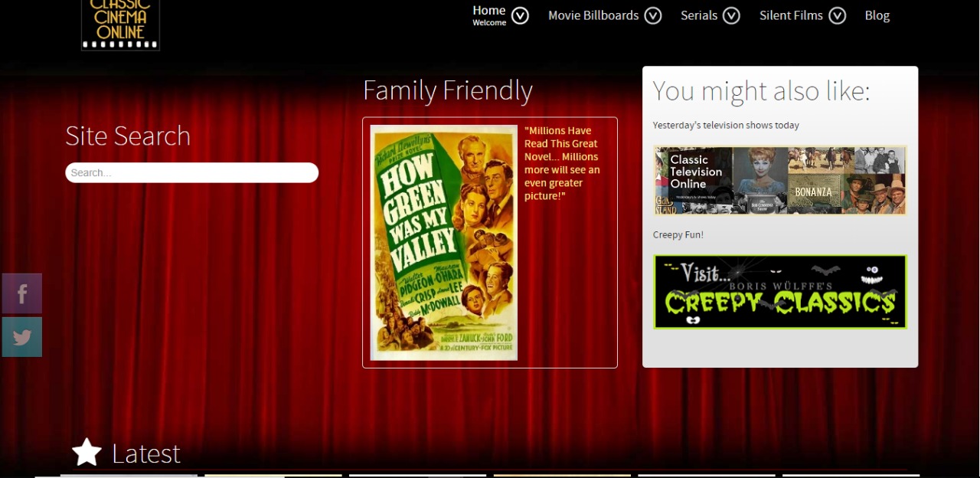Click the Family Friendly heading
Viewport: 980px width, 478px height.
[448, 90]
